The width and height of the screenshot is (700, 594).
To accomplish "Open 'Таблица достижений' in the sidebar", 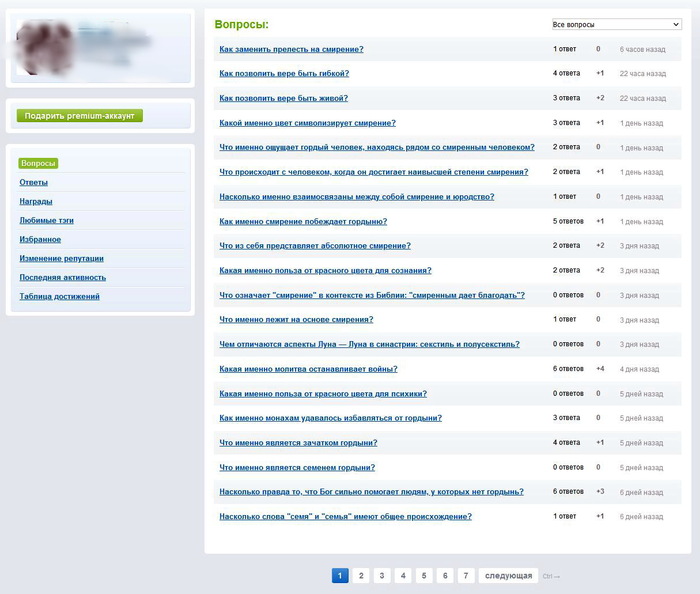I will pos(59,296).
